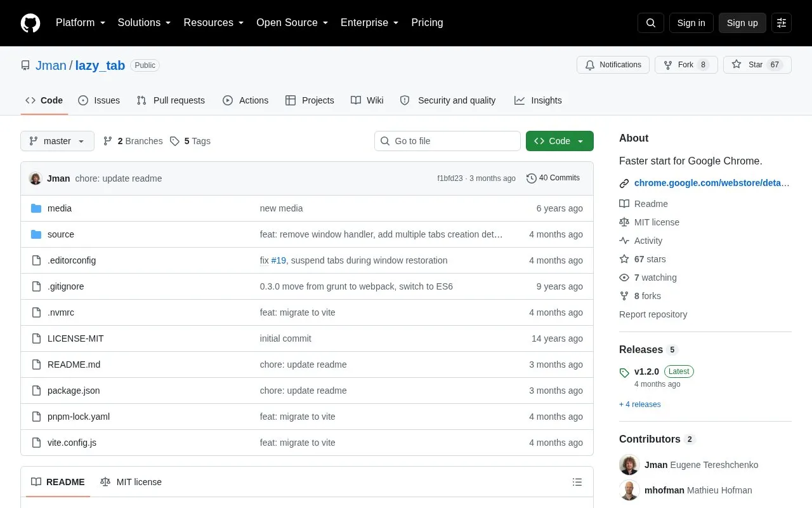Open the source folder
Image resolution: width=812 pixels, height=508 pixels.
pyautogui.click(x=61, y=234)
